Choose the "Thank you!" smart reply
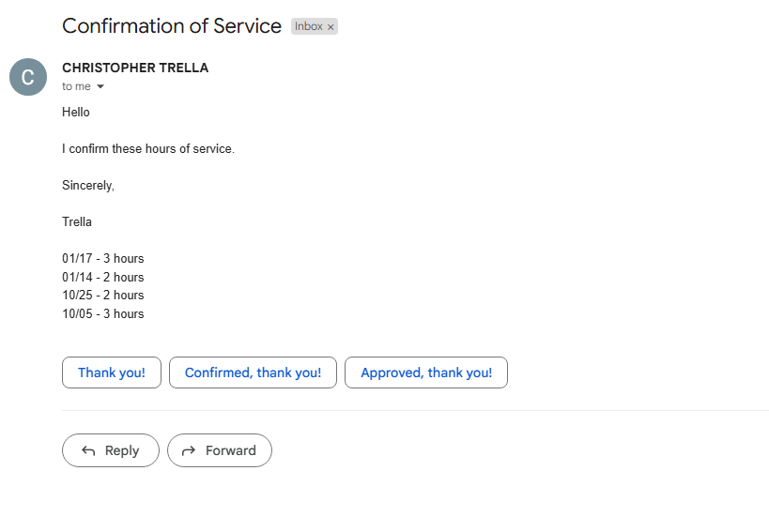 point(112,372)
